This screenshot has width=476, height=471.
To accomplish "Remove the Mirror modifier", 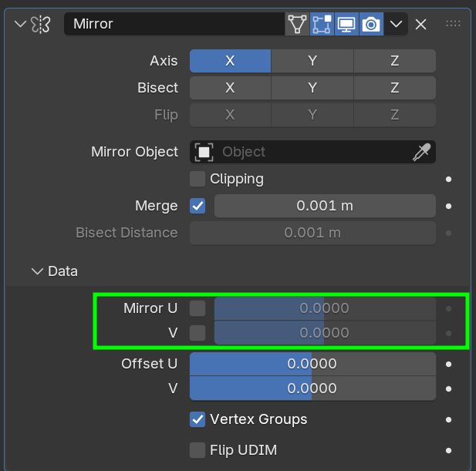I will (421, 24).
